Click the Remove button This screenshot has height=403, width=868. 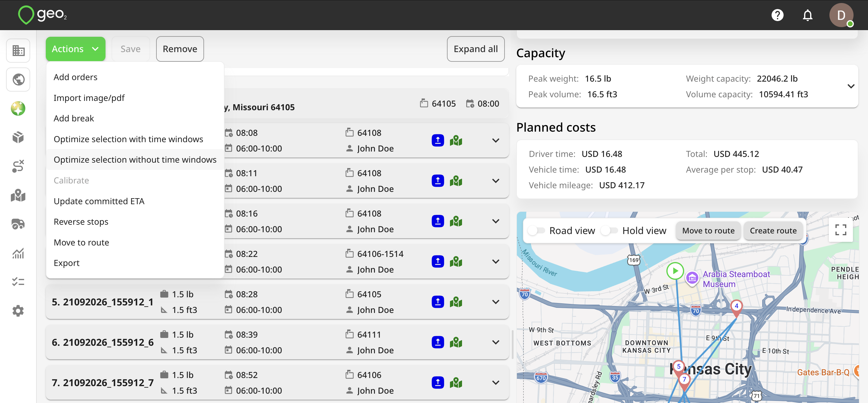point(180,49)
